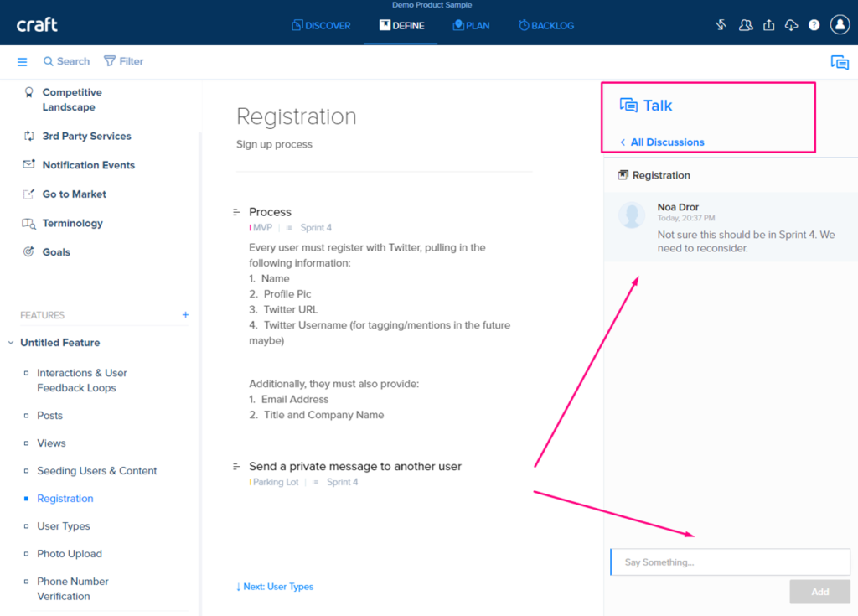
Task: Open the Talk panel icon at top right
Action: [x=840, y=62]
